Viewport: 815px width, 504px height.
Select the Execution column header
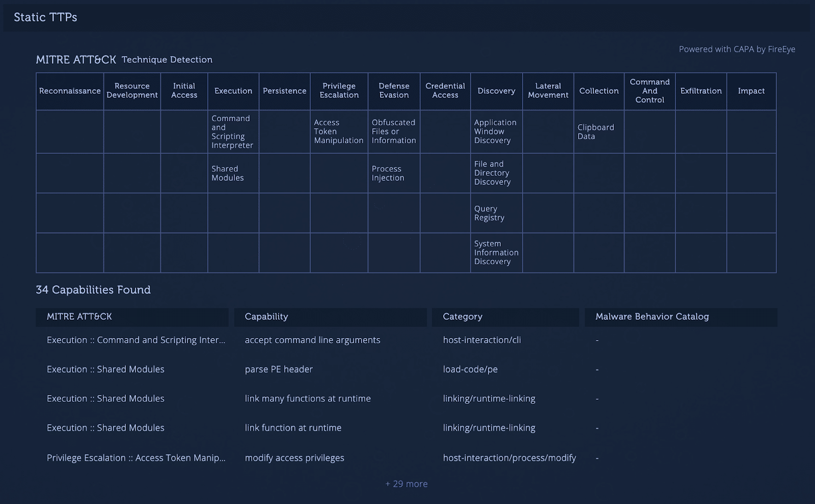tap(233, 91)
